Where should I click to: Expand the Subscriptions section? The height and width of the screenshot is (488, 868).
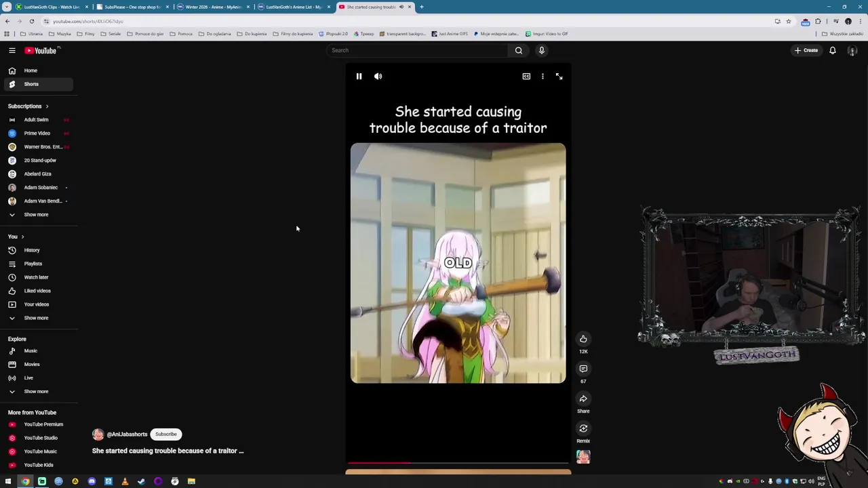(x=28, y=106)
